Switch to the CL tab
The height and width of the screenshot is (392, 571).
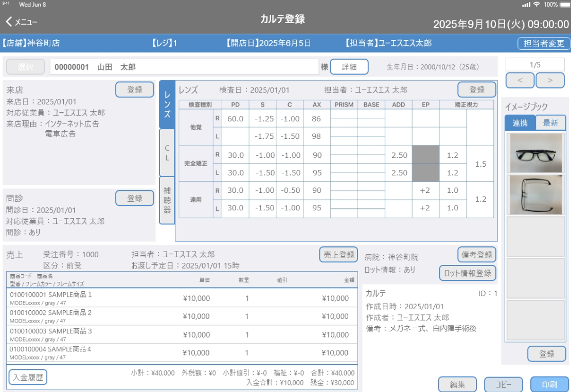coord(167,152)
